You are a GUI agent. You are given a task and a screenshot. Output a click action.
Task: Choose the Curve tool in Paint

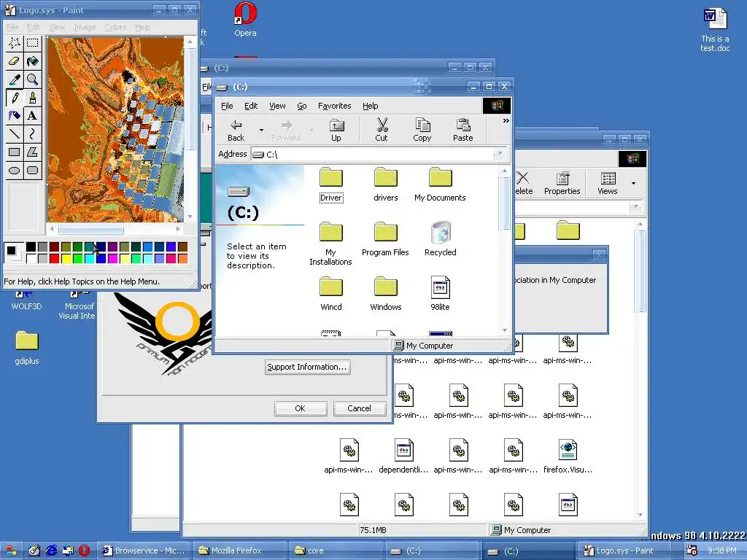coord(32,134)
